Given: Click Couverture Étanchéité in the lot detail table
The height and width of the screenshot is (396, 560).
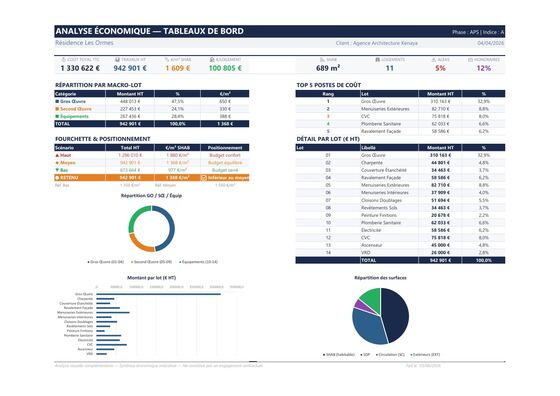Looking at the screenshot, I should pyautogui.click(x=384, y=170).
